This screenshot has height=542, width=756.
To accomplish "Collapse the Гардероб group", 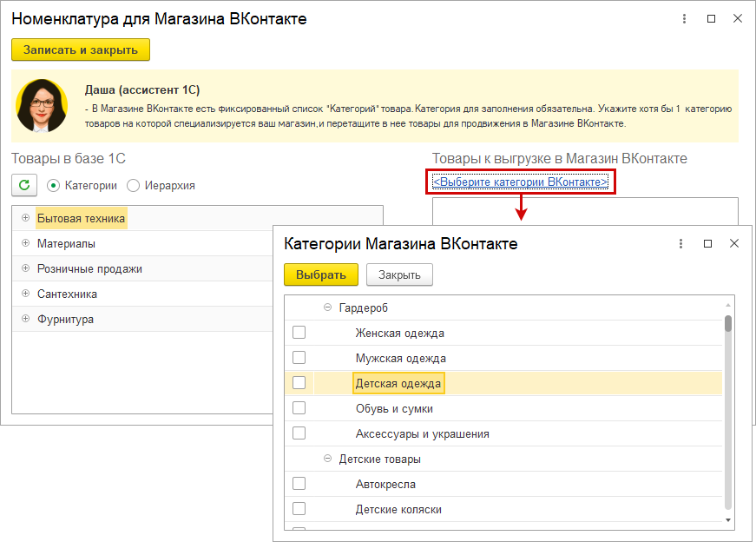I will pyautogui.click(x=327, y=307).
